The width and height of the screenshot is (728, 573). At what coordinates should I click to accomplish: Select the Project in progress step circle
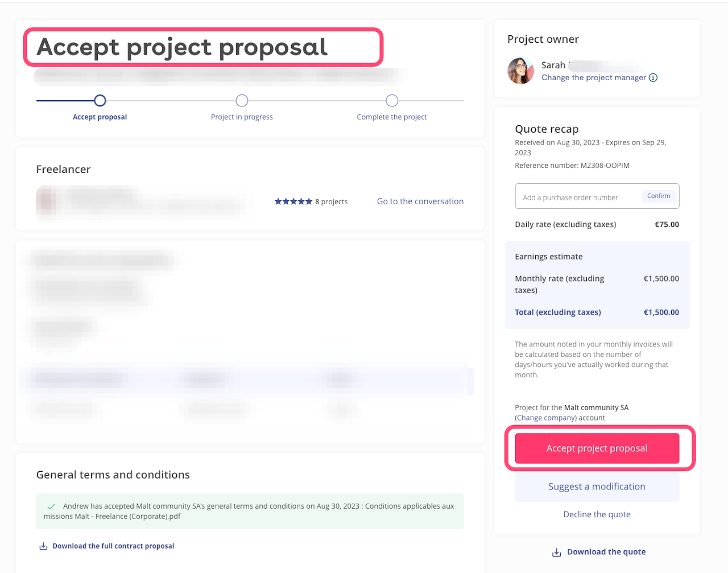pos(242,101)
